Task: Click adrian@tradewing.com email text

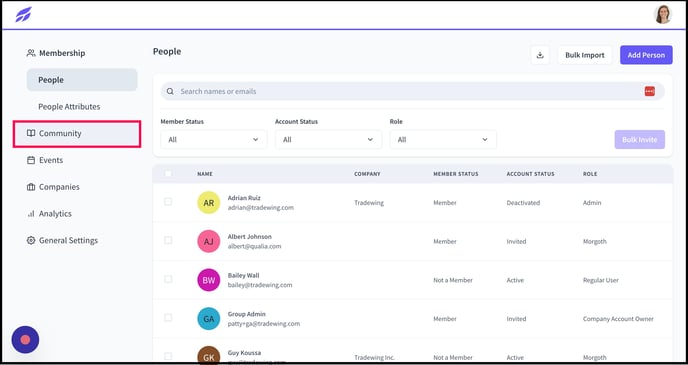Action: [x=261, y=208]
